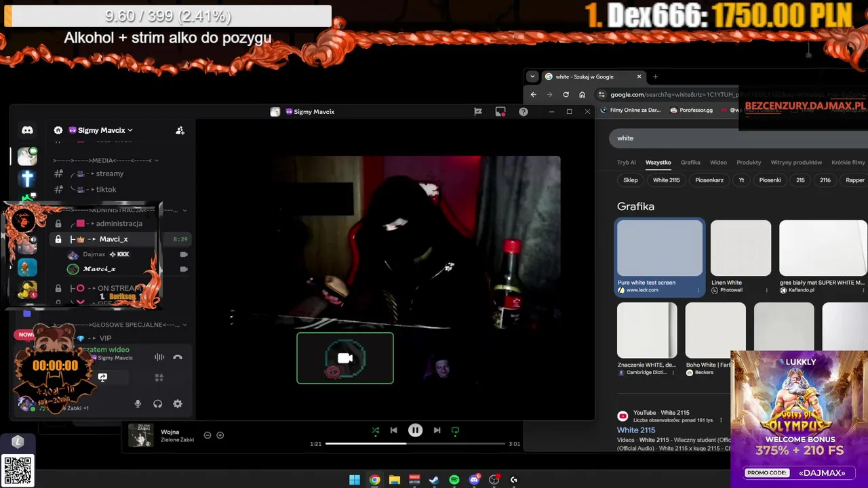Reload the Google page
868x488 pixels.
(x=566, y=95)
